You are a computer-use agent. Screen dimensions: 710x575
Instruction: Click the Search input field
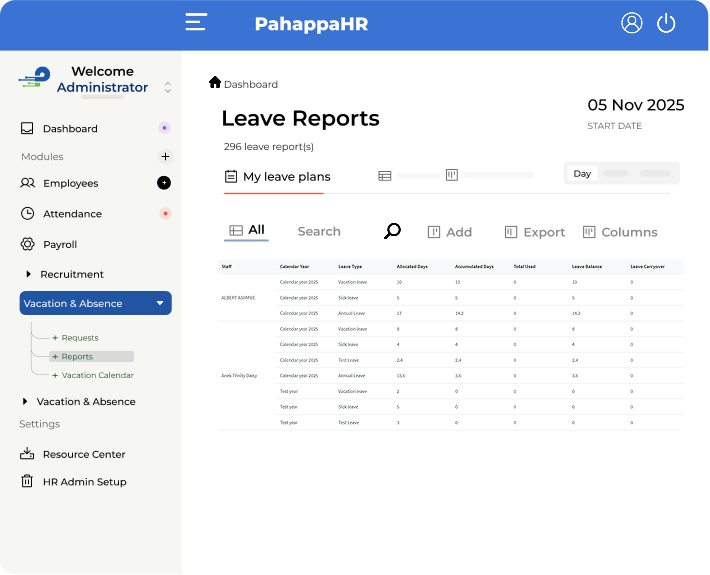click(319, 231)
